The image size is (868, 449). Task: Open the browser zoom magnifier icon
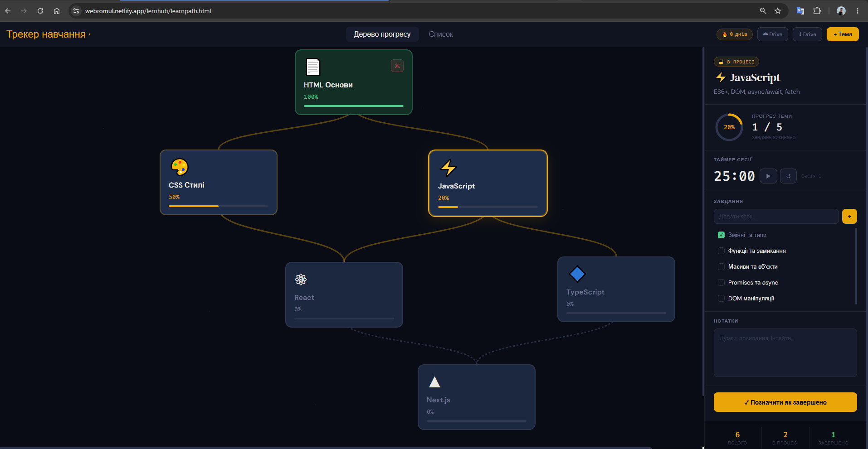point(763,11)
